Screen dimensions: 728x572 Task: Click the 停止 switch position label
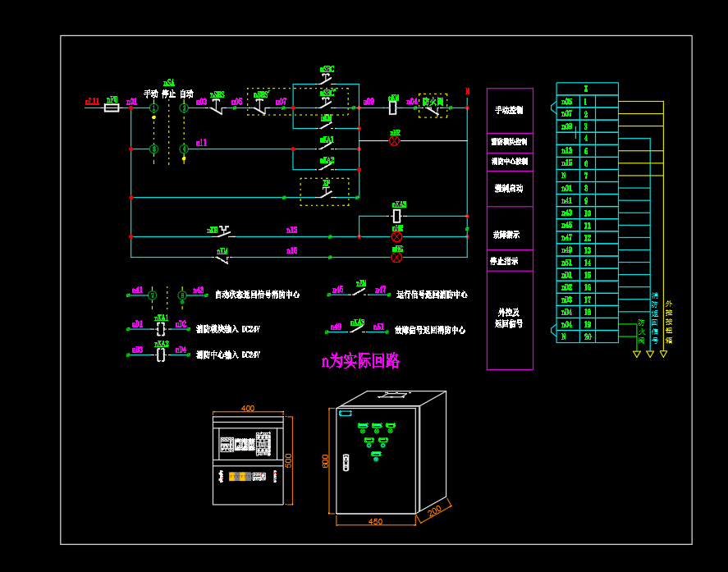click(x=168, y=94)
